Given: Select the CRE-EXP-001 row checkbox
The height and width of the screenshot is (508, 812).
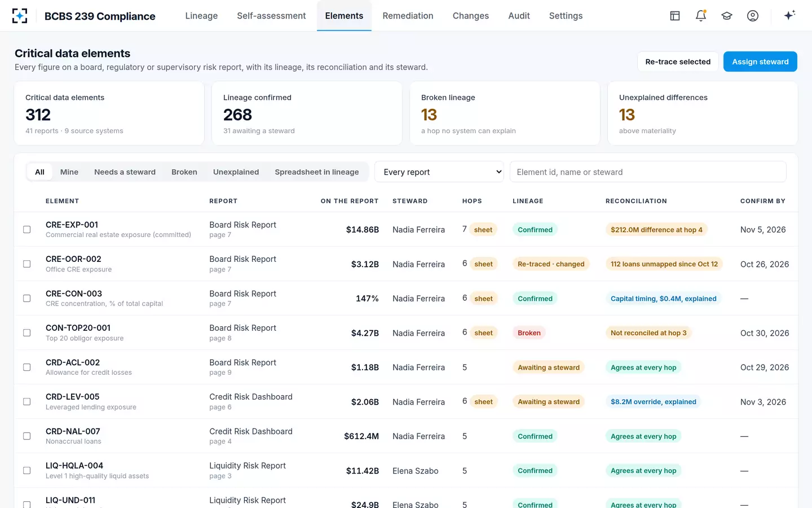Looking at the screenshot, I should click(x=27, y=229).
